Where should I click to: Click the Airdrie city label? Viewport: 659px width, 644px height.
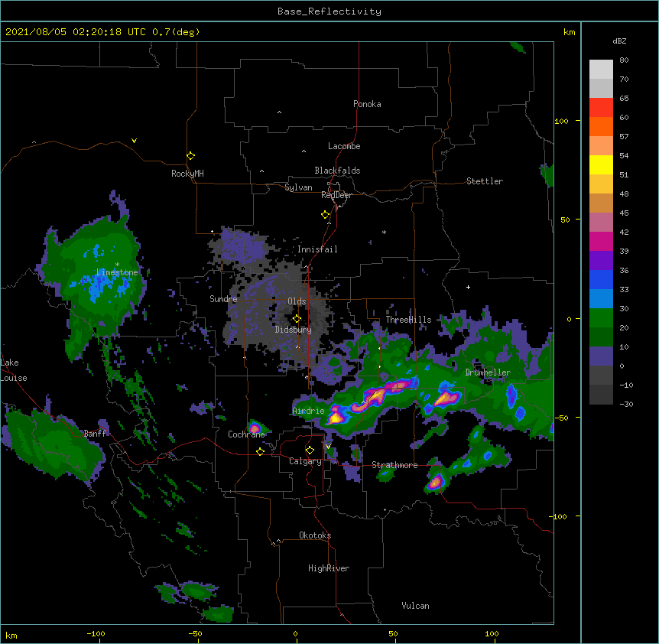click(x=309, y=411)
